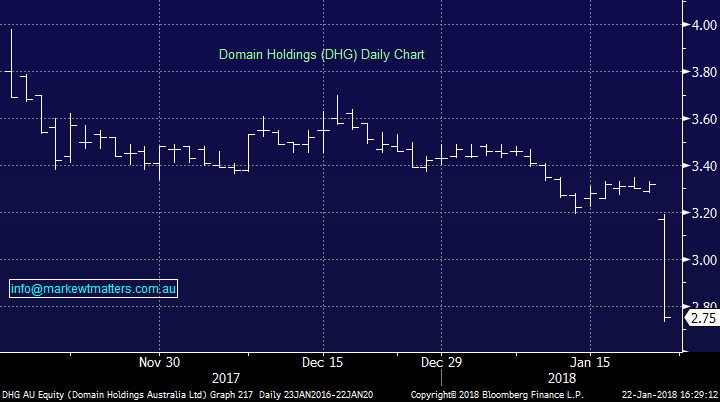Click the Daily 23JAN2016-22JAN20 range text

tap(316, 395)
